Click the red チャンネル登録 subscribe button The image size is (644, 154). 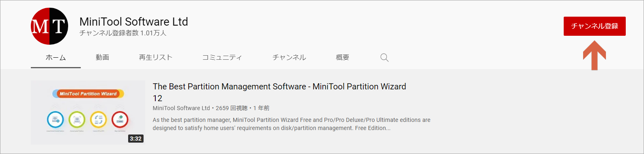[595, 26]
